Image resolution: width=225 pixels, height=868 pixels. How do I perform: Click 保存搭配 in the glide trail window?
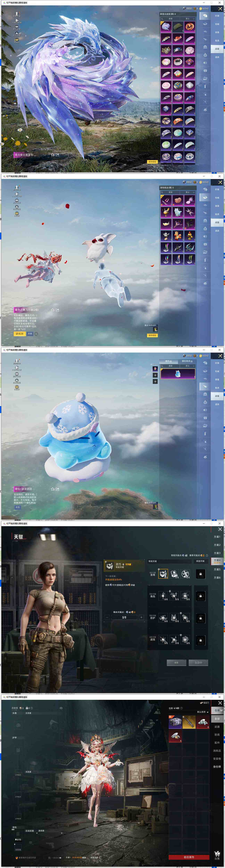tap(152, 336)
